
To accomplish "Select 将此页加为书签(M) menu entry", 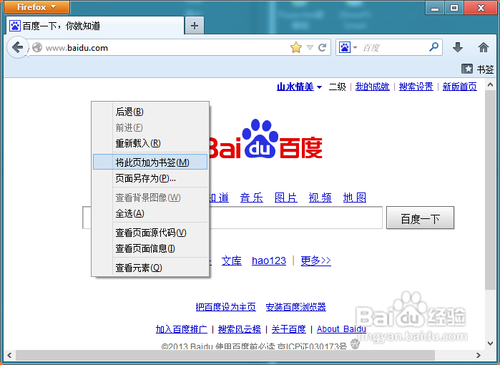I will pyautogui.click(x=150, y=162).
